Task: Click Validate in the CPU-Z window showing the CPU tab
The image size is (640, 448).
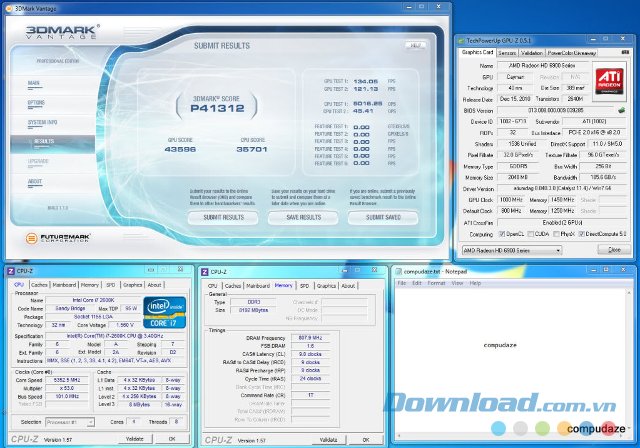Action: click(x=135, y=439)
